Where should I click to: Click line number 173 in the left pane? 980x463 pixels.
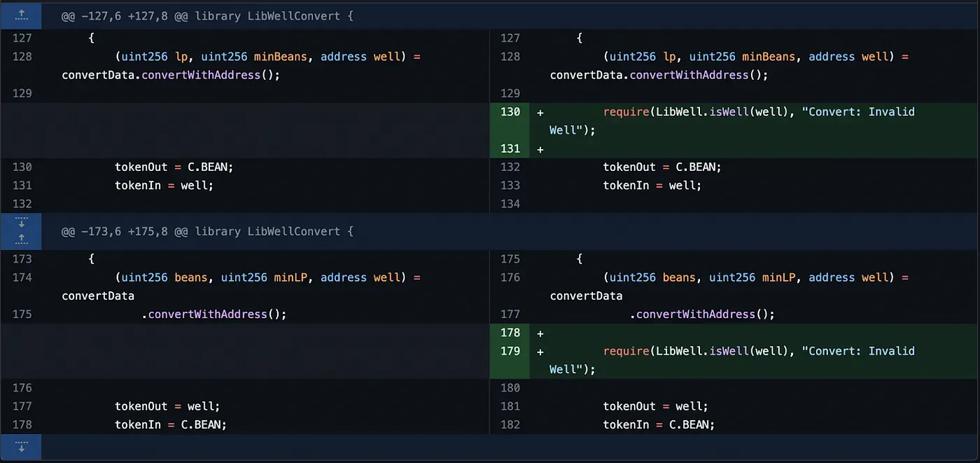click(x=22, y=259)
